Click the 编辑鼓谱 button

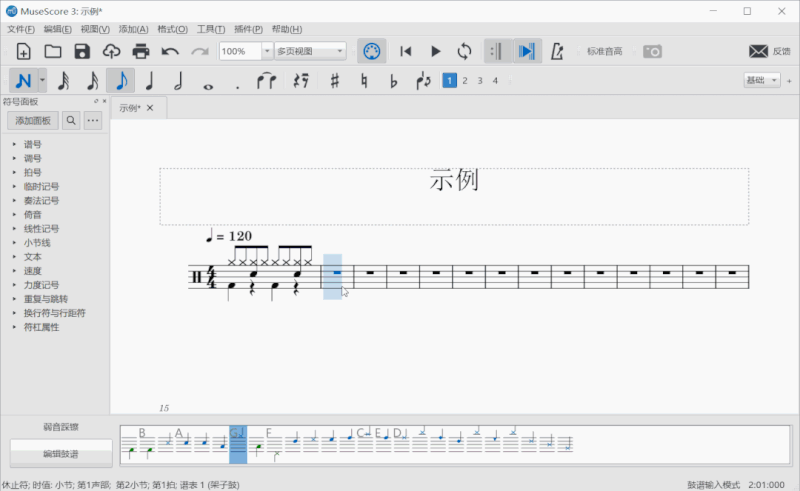click(x=61, y=454)
